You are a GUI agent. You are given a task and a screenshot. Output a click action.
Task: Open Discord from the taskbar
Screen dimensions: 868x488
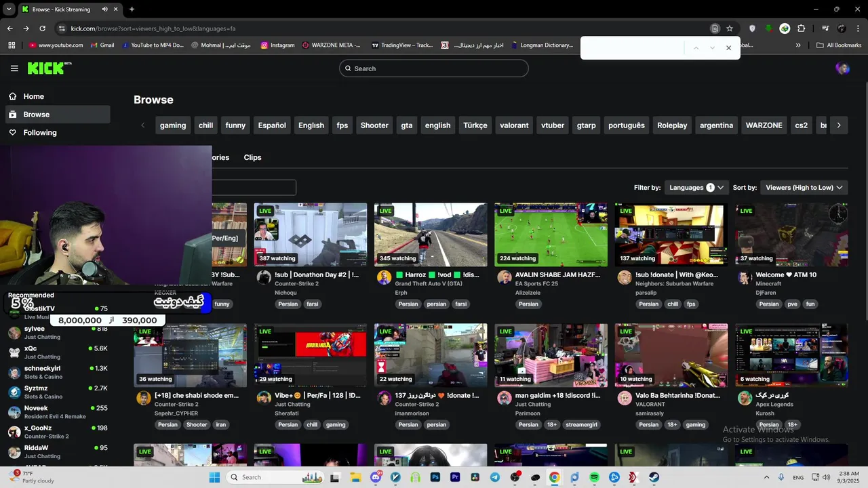click(x=376, y=477)
